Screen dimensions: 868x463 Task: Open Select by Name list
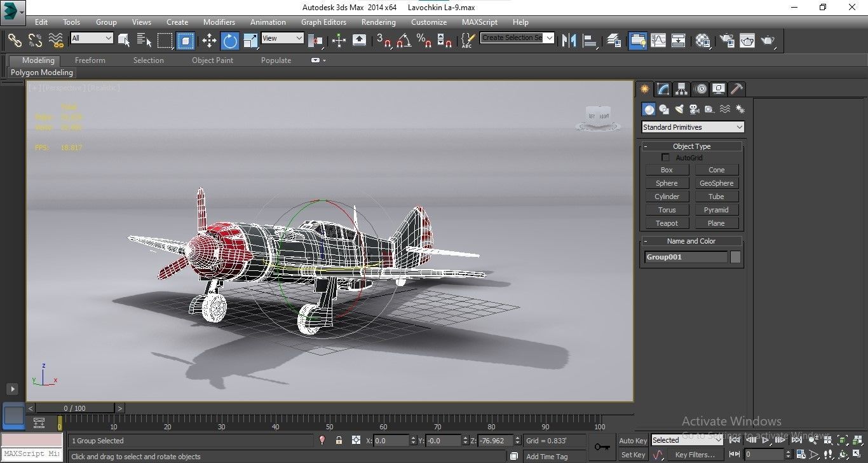144,40
